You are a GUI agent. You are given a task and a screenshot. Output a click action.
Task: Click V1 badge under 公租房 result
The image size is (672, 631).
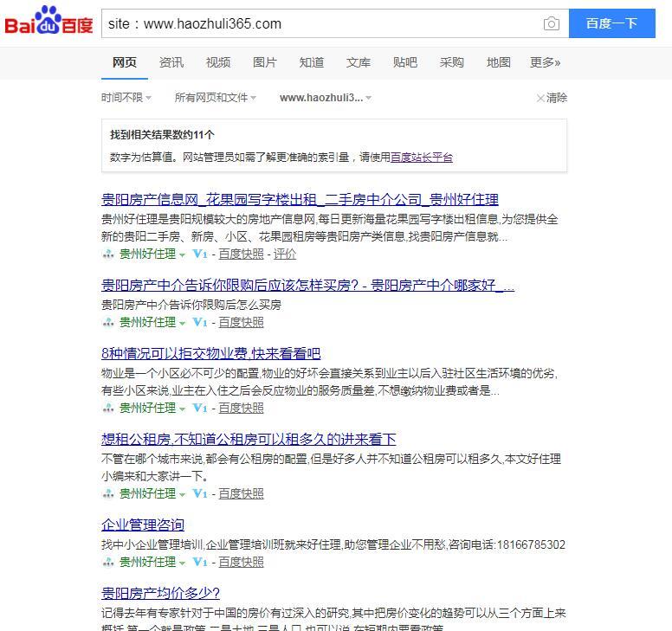tap(200, 493)
